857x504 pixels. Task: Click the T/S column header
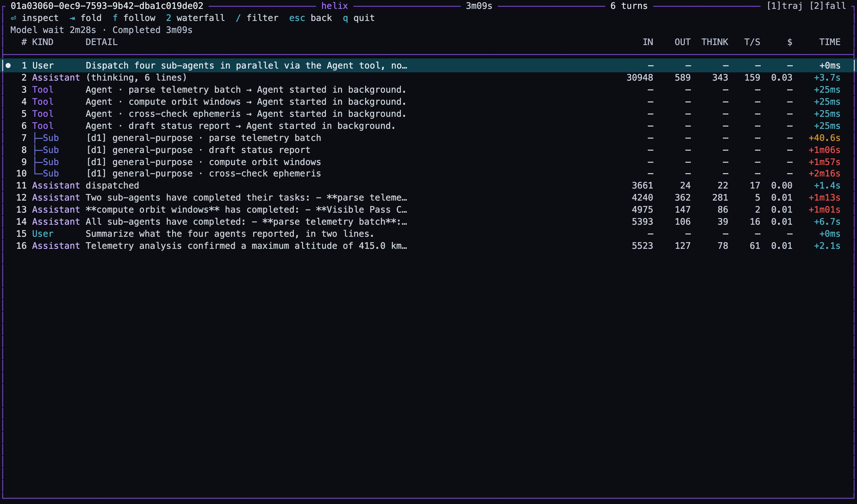[x=752, y=42]
